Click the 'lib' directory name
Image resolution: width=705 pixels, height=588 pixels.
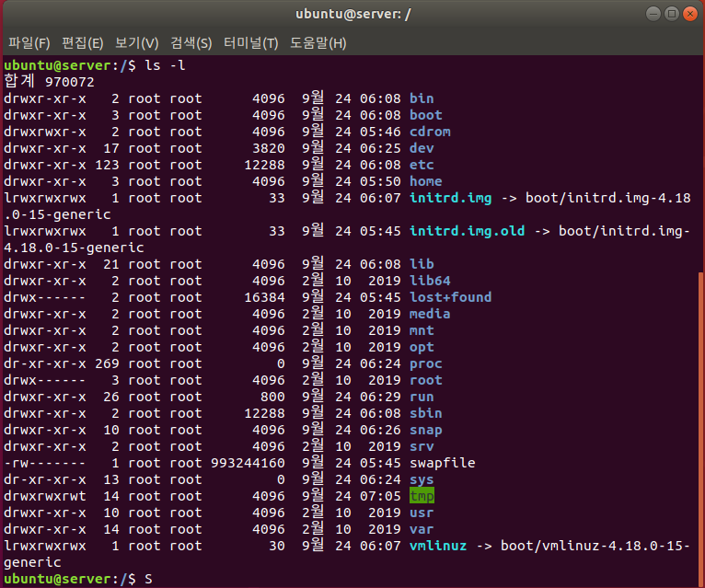[422, 264]
